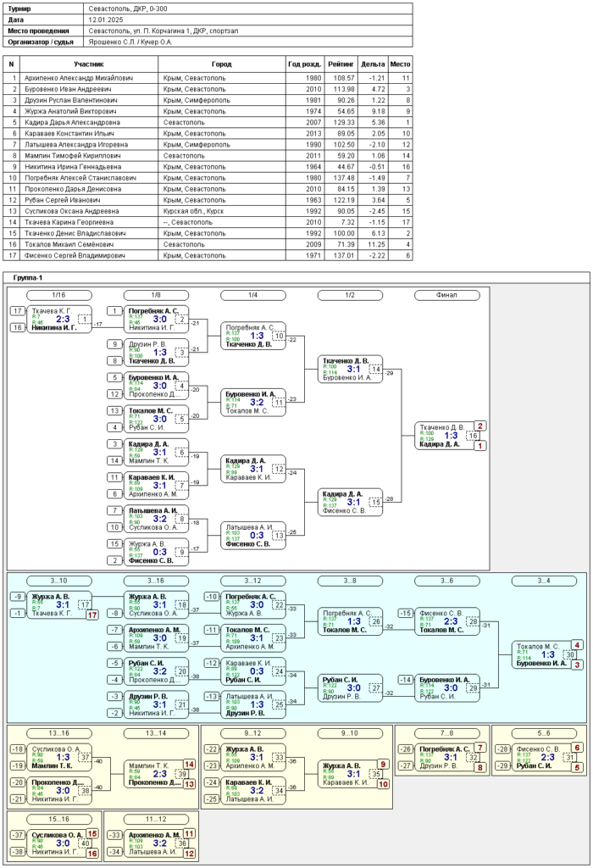Click the '1/4' round label
Viewport: 593px width, 868px height.
[252, 295]
